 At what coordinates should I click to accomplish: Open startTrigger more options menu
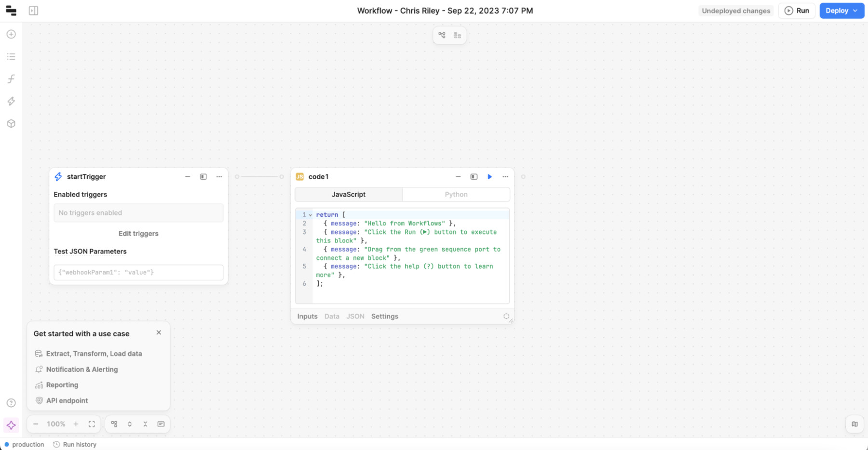click(x=219, y=177)
